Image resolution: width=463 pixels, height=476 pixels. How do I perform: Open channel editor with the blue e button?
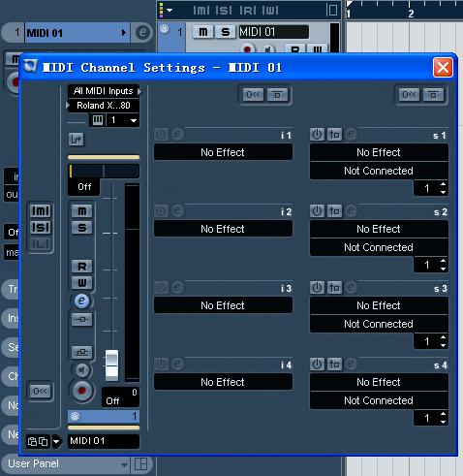point(81,301)
